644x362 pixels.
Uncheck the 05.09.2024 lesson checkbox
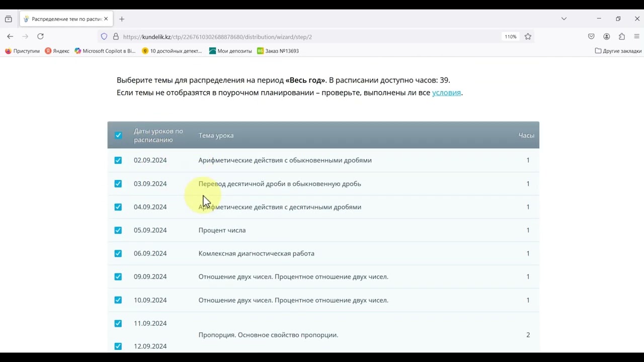tap(118, 230)
